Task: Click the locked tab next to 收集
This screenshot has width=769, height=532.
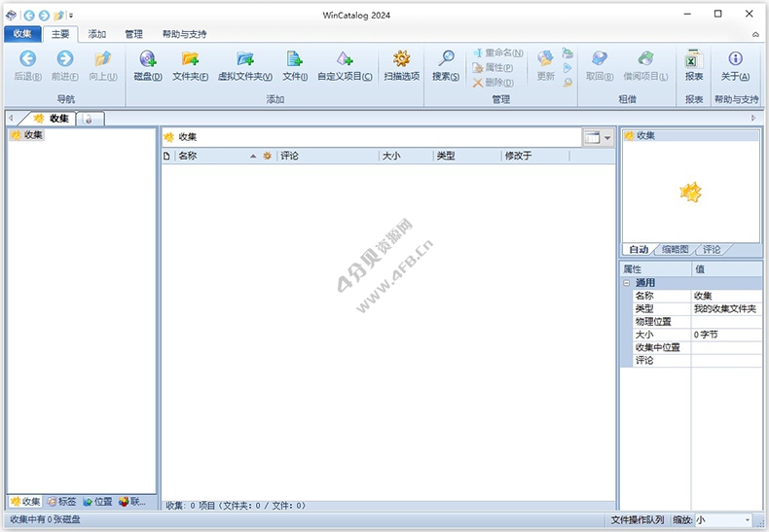Action: 90,119
